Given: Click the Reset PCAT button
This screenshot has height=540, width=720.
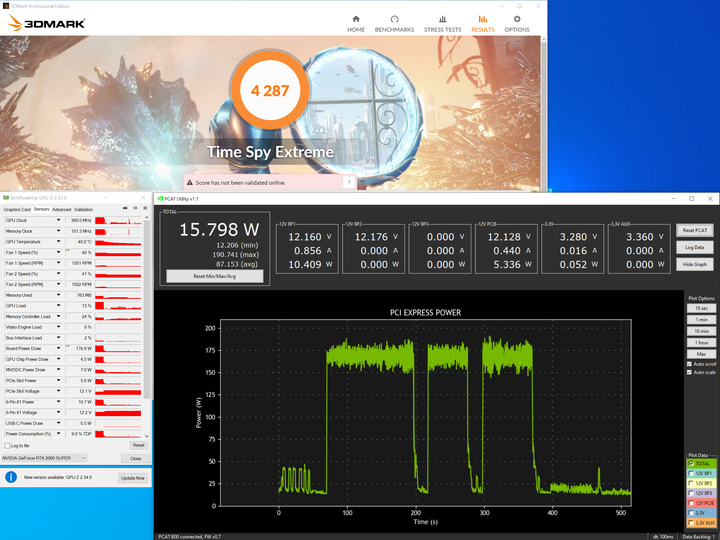Looking at the screenshot, I should coord(695,230).
